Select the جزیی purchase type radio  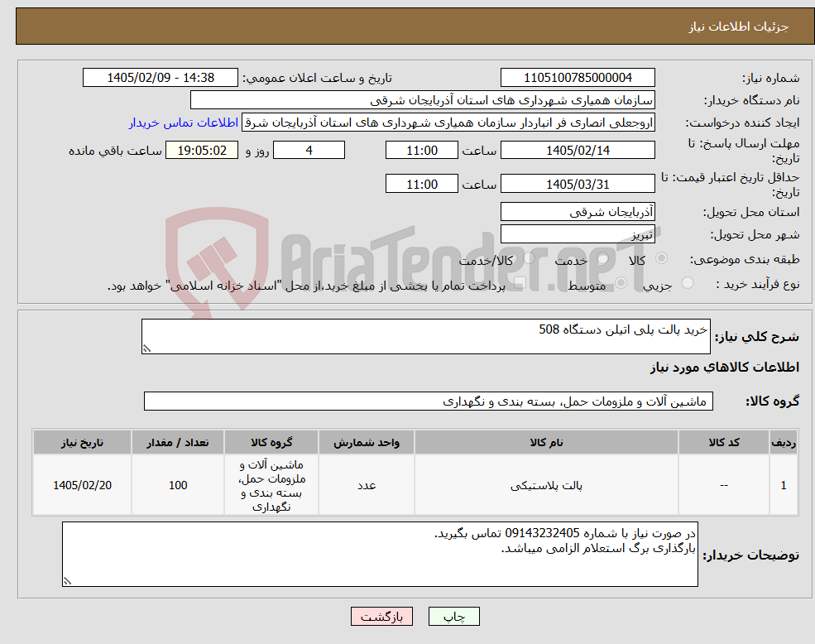point(687,283)
